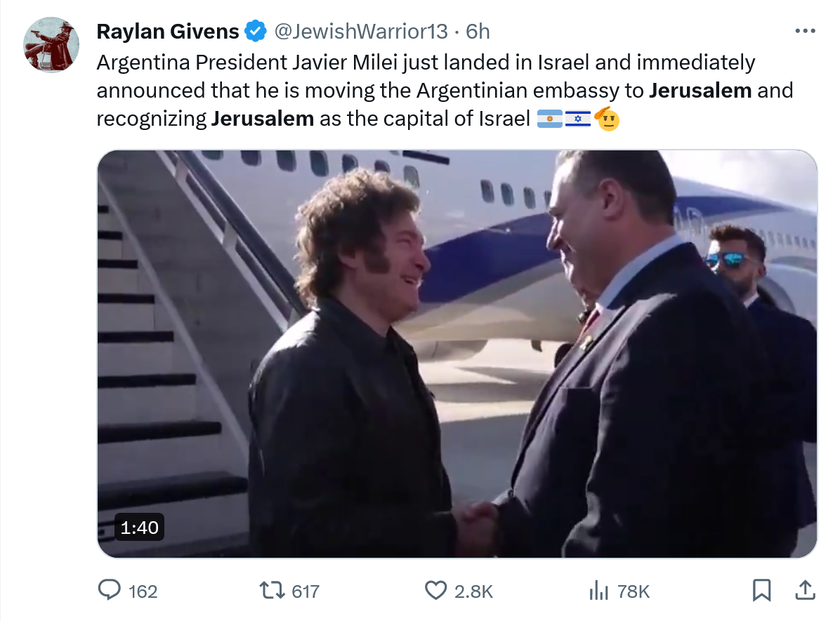Screen dimensions: 840x621
Task: Like the tweet with the heart icon
Action: click(436, 591)
